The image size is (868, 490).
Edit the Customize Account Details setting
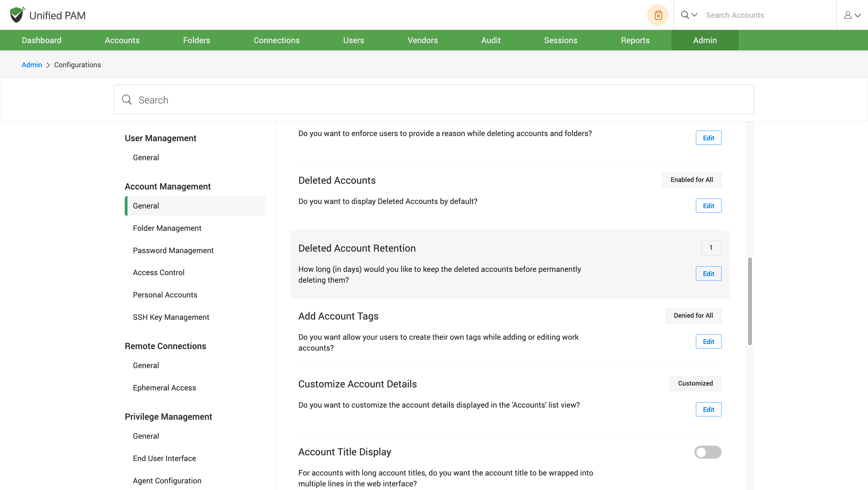click(708, 409)
